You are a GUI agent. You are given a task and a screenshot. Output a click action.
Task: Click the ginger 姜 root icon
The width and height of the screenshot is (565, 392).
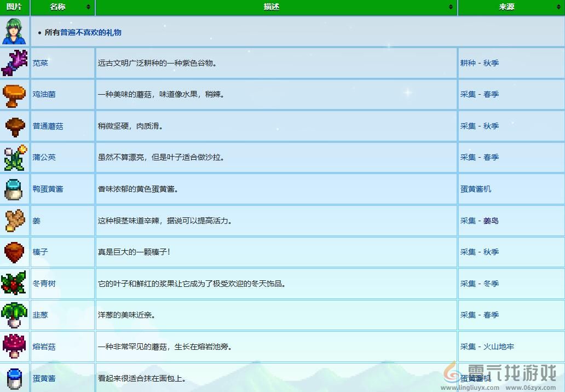[14, 220]
